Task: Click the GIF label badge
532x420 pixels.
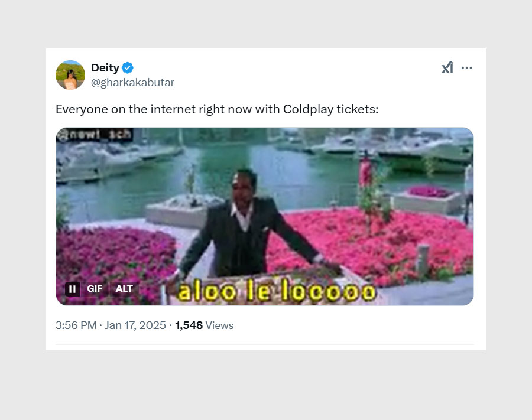Action: pos(95,289)
